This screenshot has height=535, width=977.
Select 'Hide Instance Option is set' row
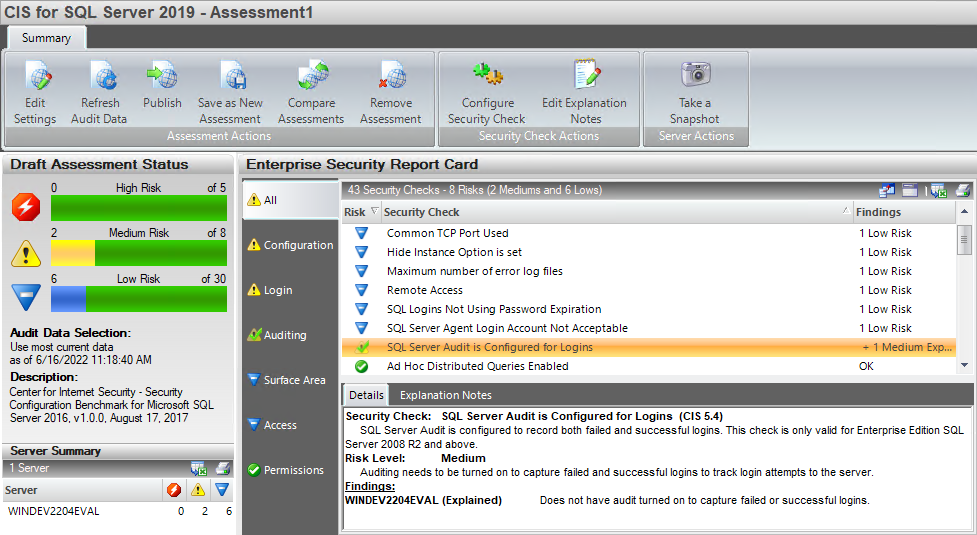point(648,252)
